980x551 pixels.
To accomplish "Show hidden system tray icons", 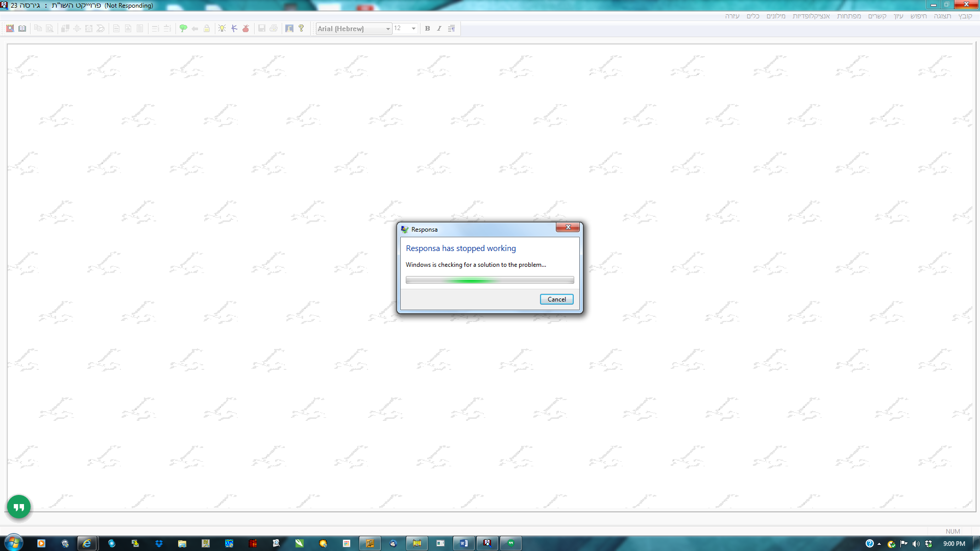I will (879, 544).
